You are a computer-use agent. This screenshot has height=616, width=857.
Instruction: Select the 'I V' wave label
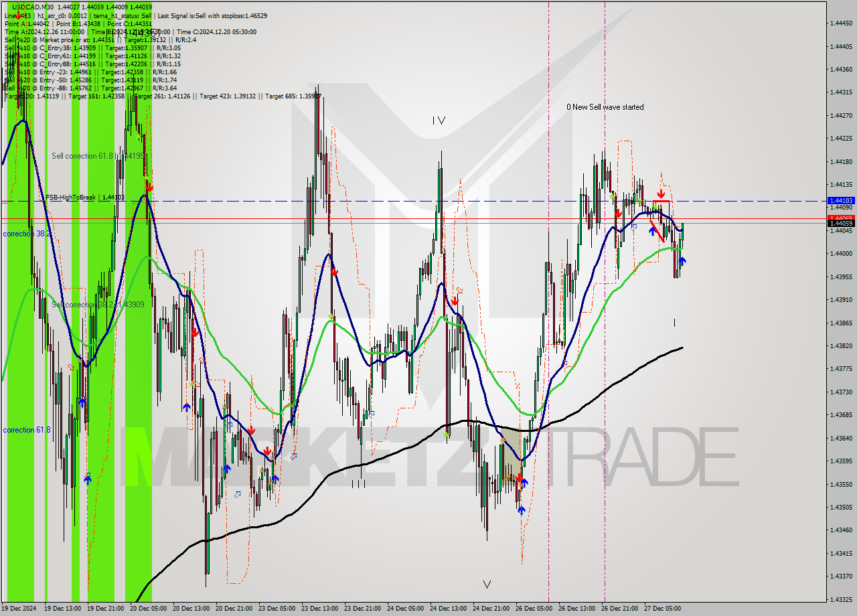[439, 121]
